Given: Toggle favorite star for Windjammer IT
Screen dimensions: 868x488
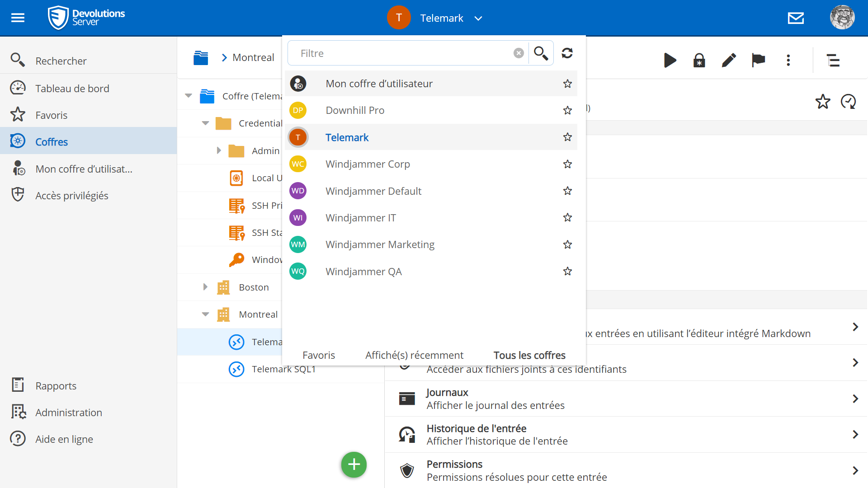Looking at the screenshot, I should 567,218.
